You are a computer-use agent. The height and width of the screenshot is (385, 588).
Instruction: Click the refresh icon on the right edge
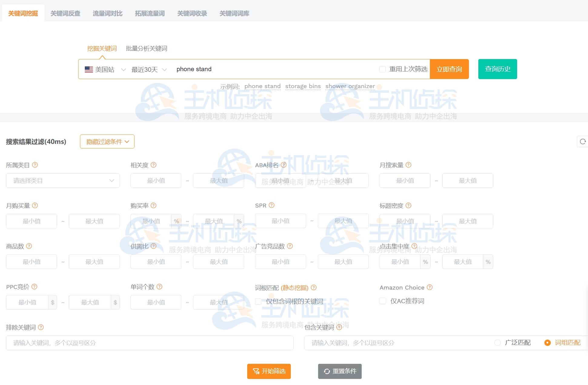(583, 141)
